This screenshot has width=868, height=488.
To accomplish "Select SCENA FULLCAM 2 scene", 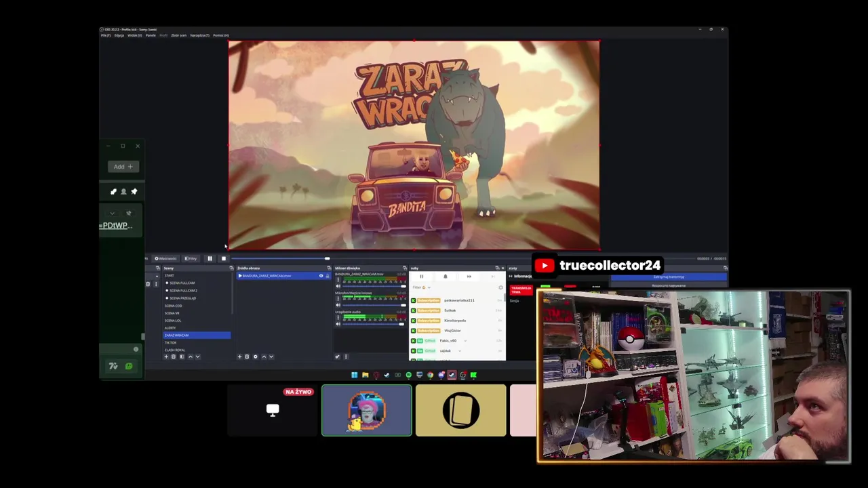I will click(x=183, y=291).
